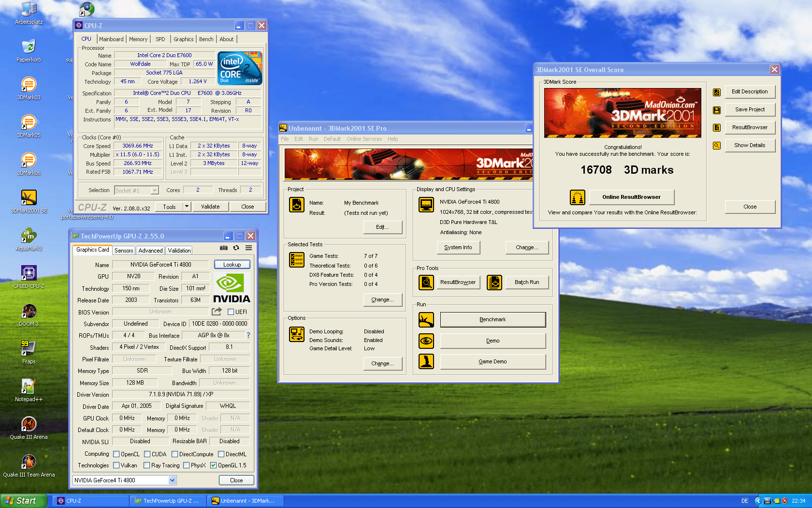Toggle the CUDA checkbox
The width and height of the screenshot is (812, 508).
[147, 454]
